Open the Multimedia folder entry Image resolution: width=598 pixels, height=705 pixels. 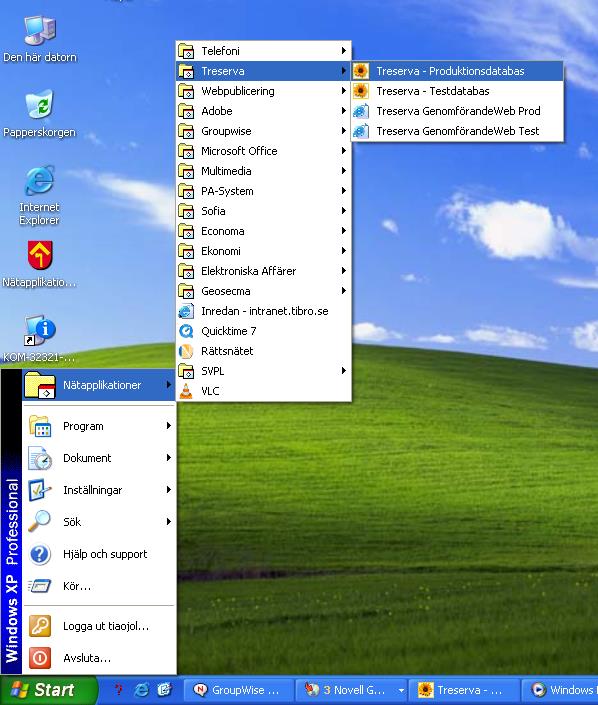click(x=263, y=171)
